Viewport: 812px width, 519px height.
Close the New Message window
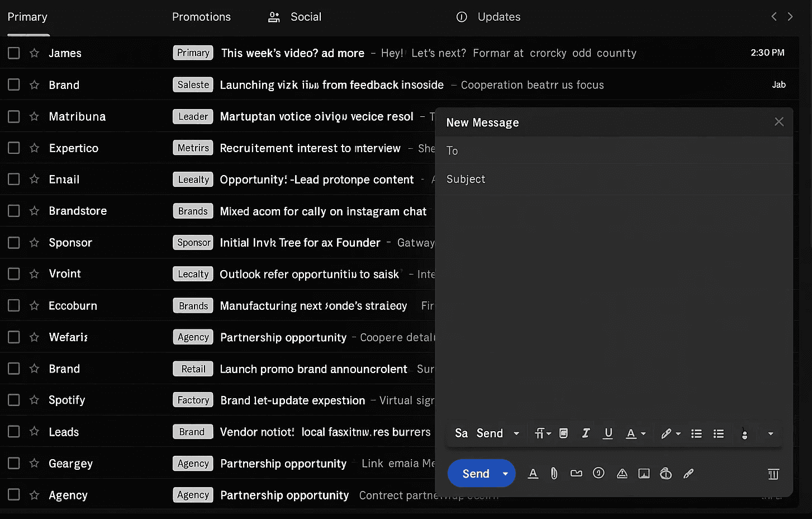pyautogui.click(x=779, y=122)
